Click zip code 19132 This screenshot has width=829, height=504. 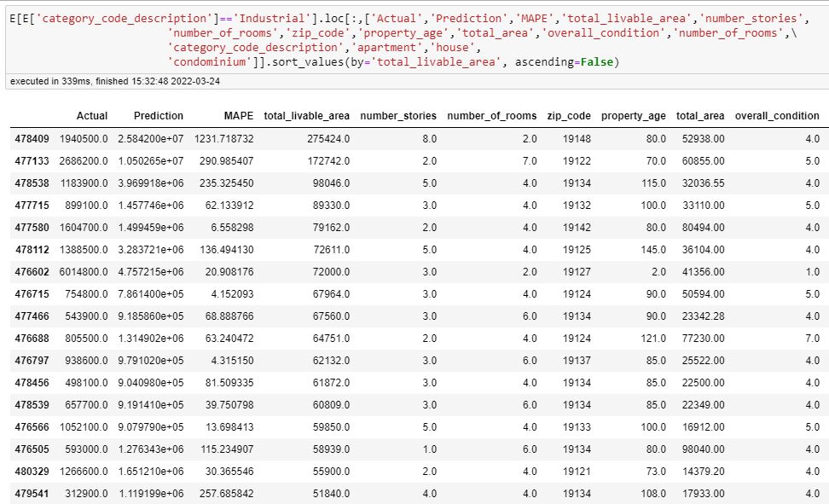(x=577, y=206)
